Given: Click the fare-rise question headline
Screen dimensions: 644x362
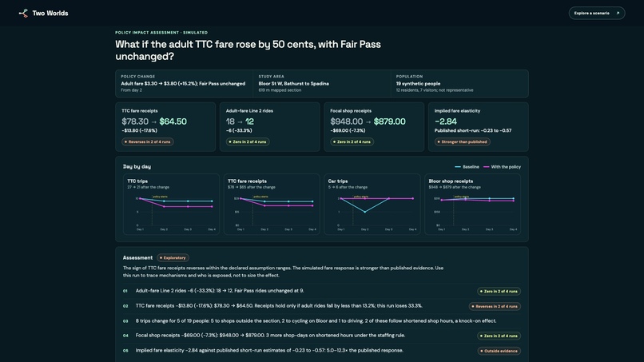Looking at the screenshot, I should pos(248,50).
